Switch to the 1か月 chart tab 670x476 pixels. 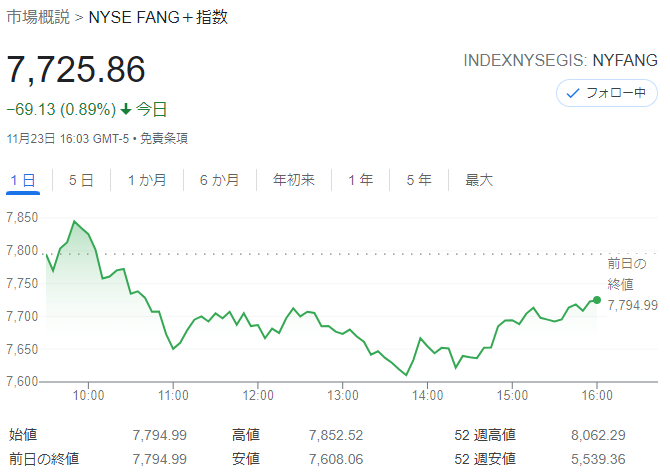(x=147, y=180)
